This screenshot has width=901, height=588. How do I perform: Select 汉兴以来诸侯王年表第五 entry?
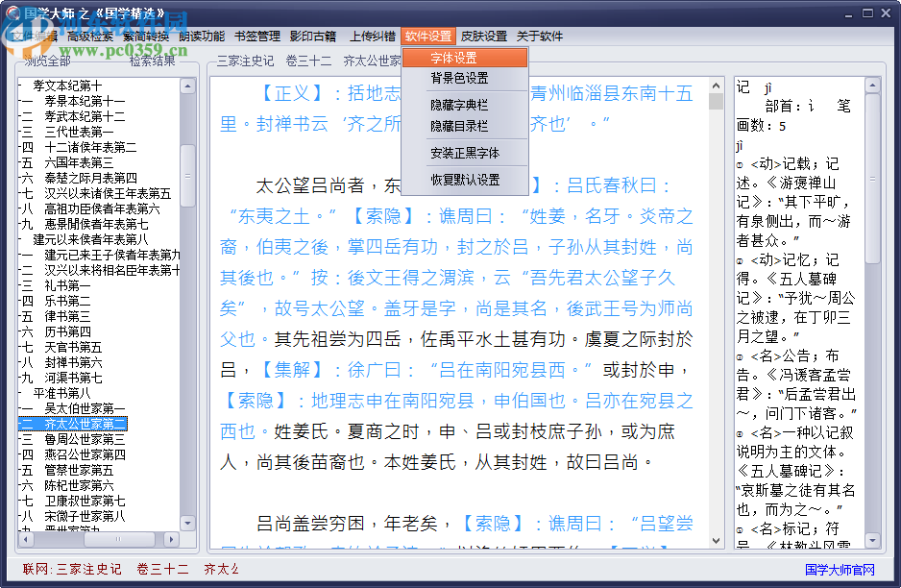coord(108,194)
